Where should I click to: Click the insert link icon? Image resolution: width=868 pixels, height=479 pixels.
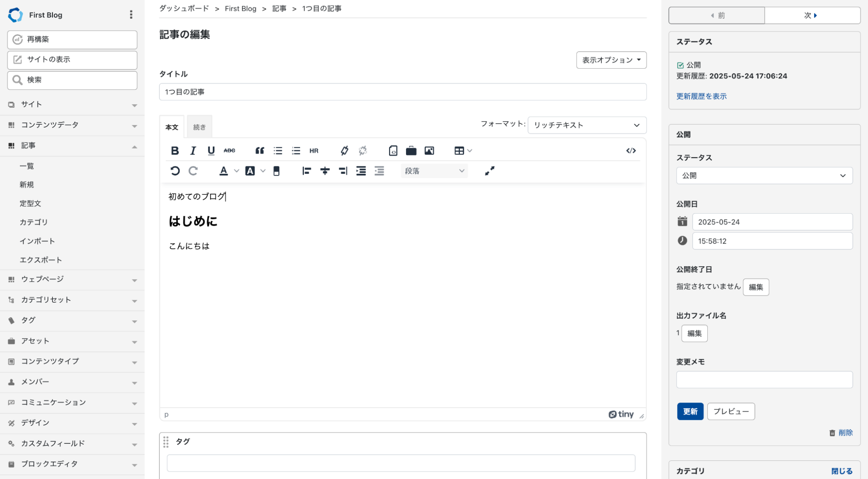click(344, 151)
